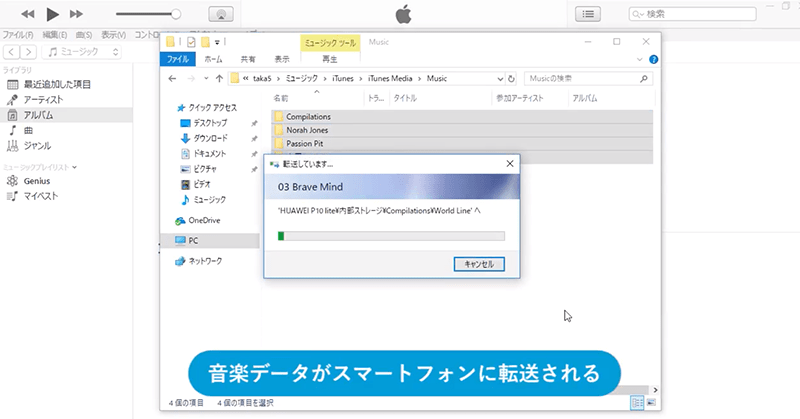Click the iTunes rewind button
This screenshot has width=800, height=419.
pos(28,14)
